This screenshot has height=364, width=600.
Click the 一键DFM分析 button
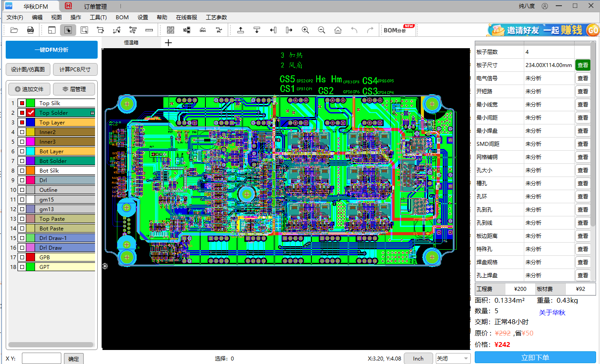tap(52, 50)
